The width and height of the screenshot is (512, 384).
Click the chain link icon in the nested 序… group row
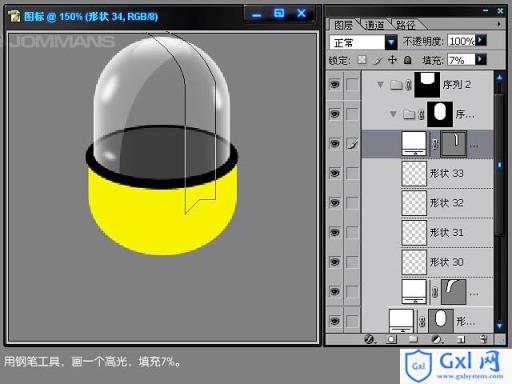421,115
